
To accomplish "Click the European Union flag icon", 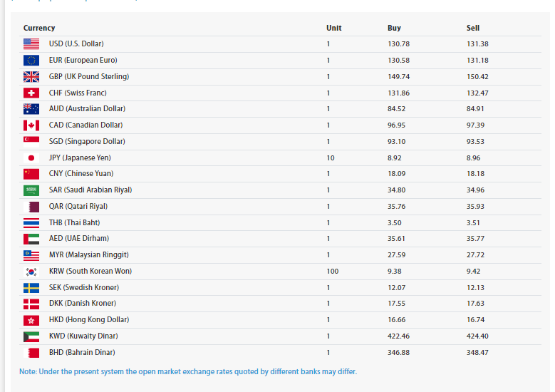I will 31,61.
